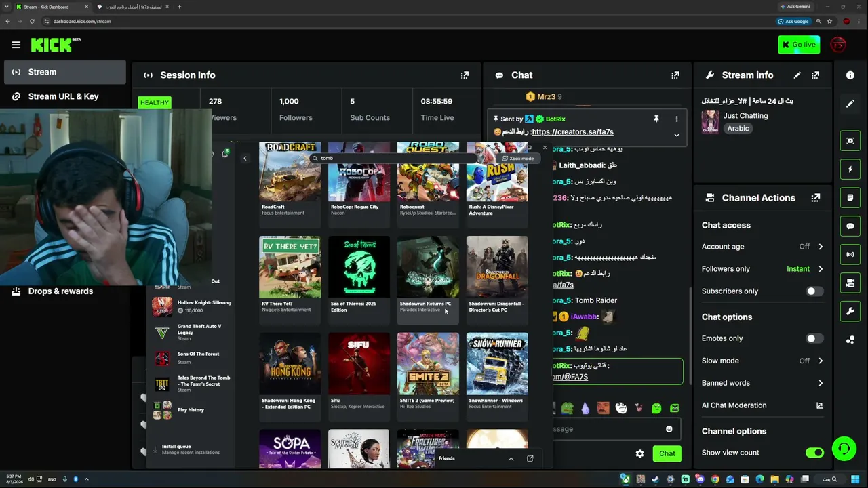Click the pencil edit icon in right sidebar
The image size is (868, 488).
[x=850, y=104]
